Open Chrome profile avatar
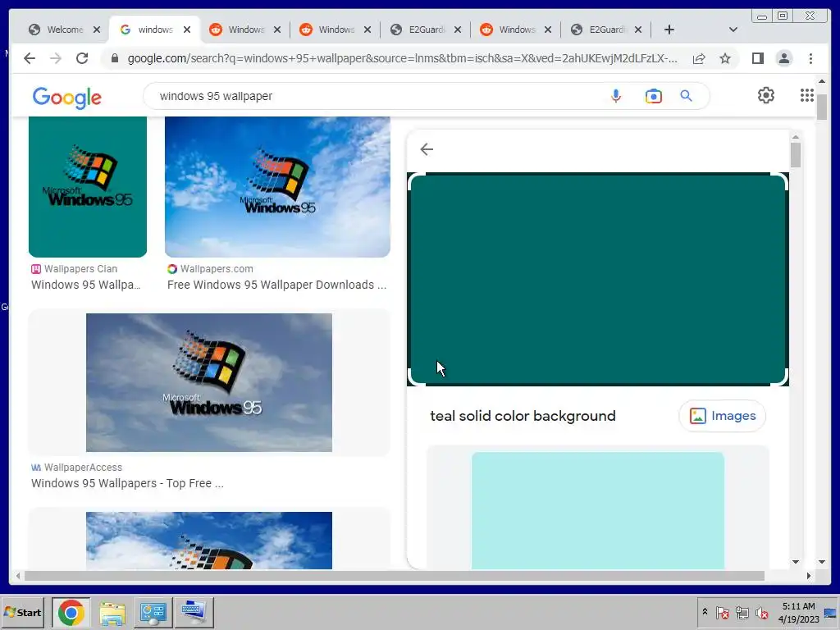This screenshot has width=840, height=630. pyautogui.click(x=783, y=58)
